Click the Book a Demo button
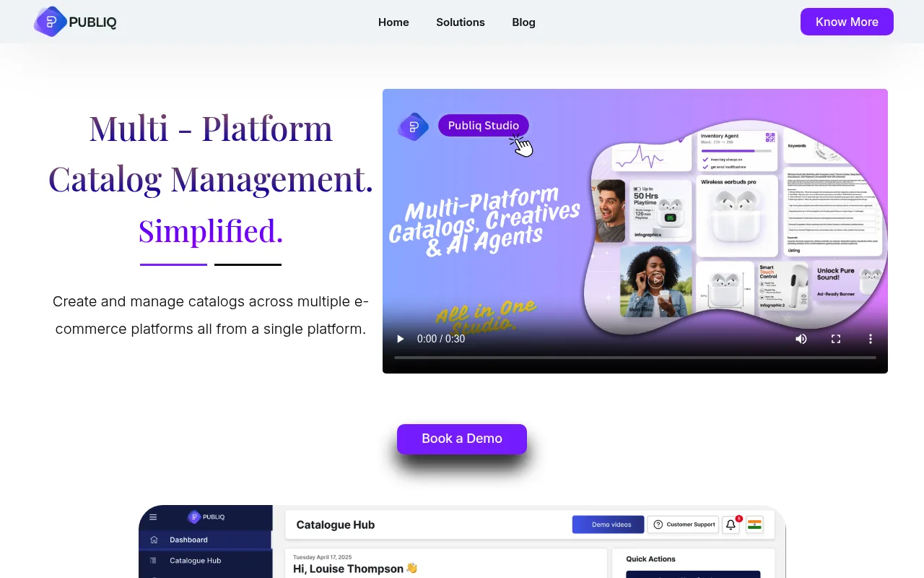924x578 pixels. (462, 439)
